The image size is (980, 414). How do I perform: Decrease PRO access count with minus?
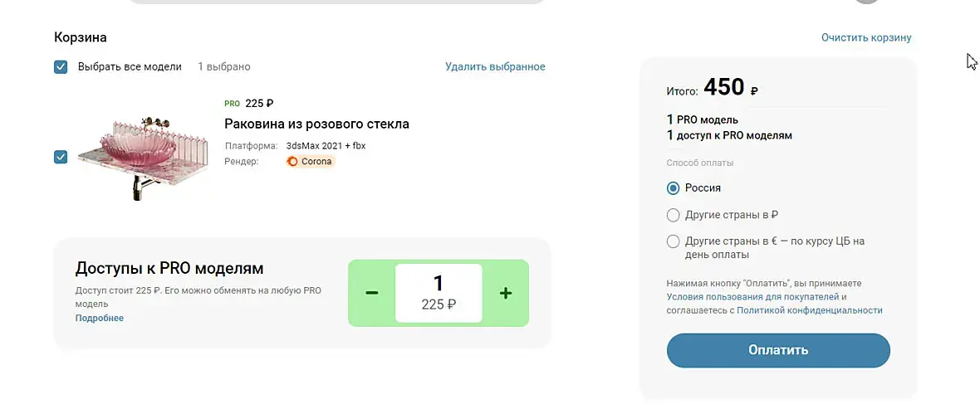(372, 293)
